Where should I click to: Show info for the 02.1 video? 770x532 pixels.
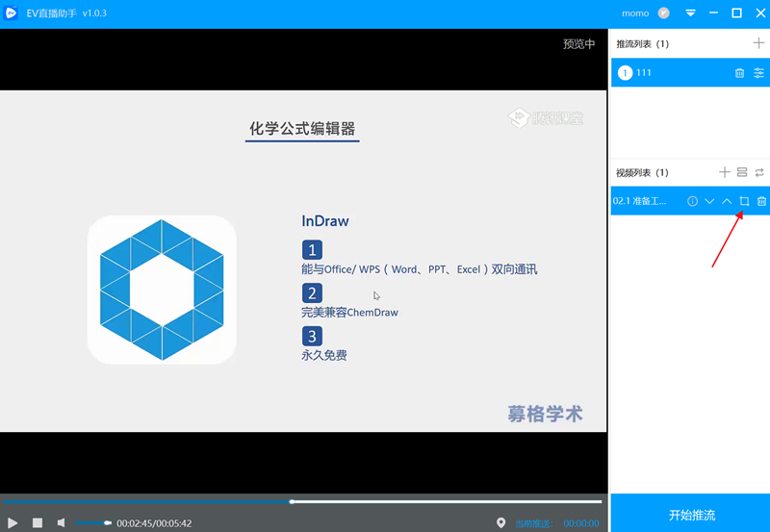click(x=692, y=201)
